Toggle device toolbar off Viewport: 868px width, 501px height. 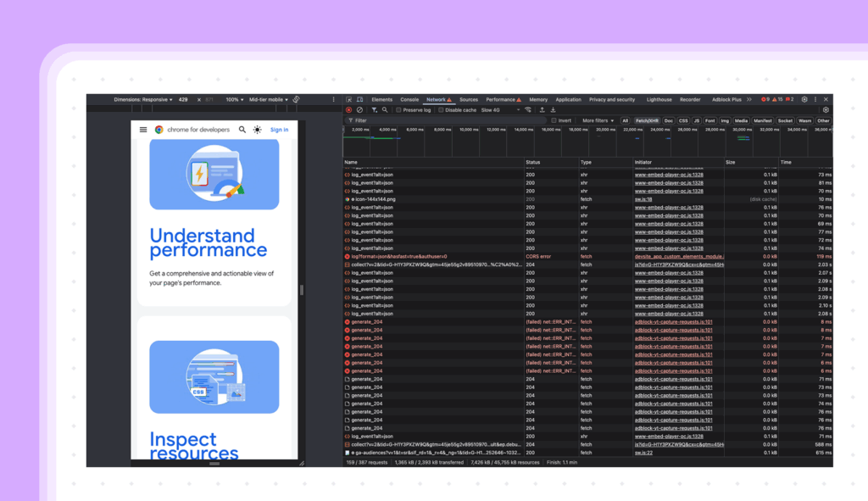tap(359, 99)
